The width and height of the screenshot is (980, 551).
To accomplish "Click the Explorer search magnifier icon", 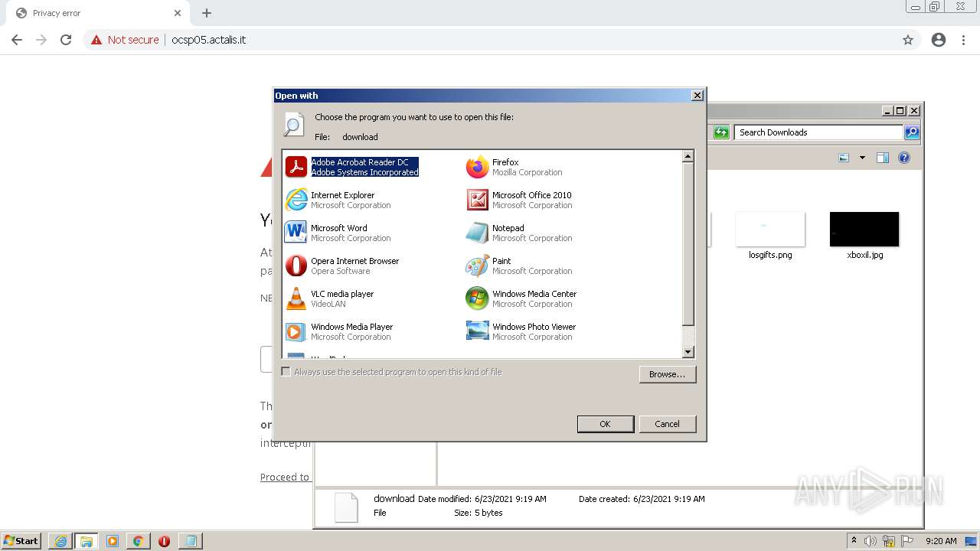I will 912,132.
